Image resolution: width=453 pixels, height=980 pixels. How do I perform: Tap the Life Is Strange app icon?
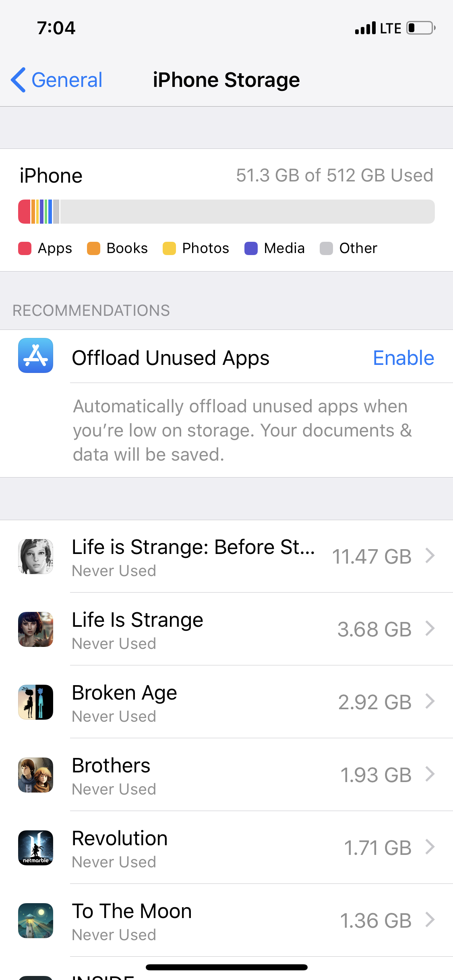(x=35, y=629)
